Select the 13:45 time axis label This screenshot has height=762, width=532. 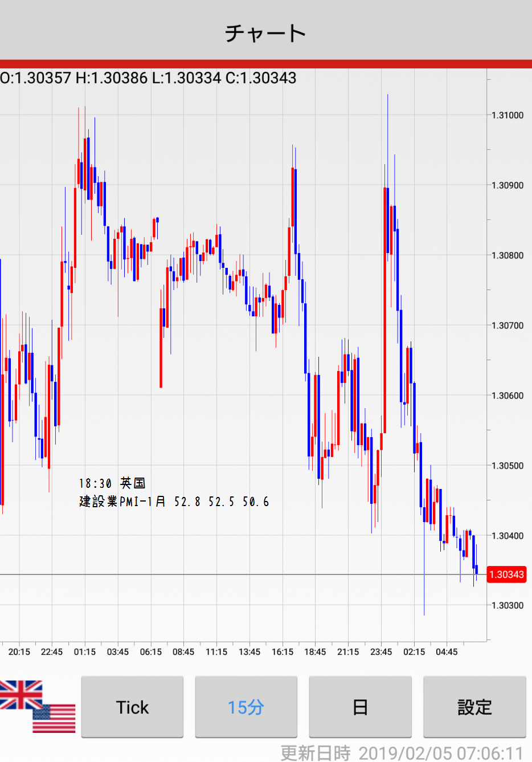click(249, 652)
